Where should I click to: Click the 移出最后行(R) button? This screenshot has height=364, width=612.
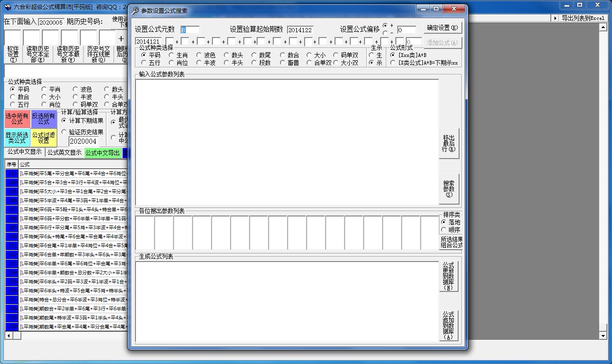(x=448, y=143)
